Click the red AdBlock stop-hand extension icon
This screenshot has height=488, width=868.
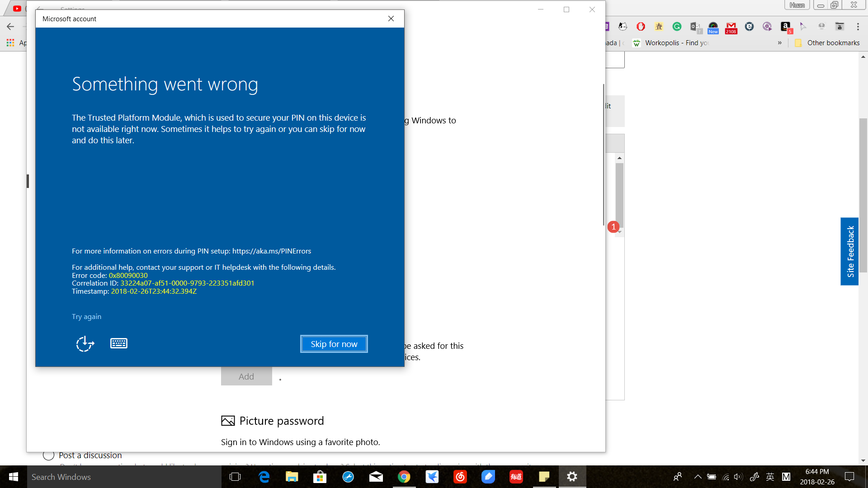[x=641, y=27]
